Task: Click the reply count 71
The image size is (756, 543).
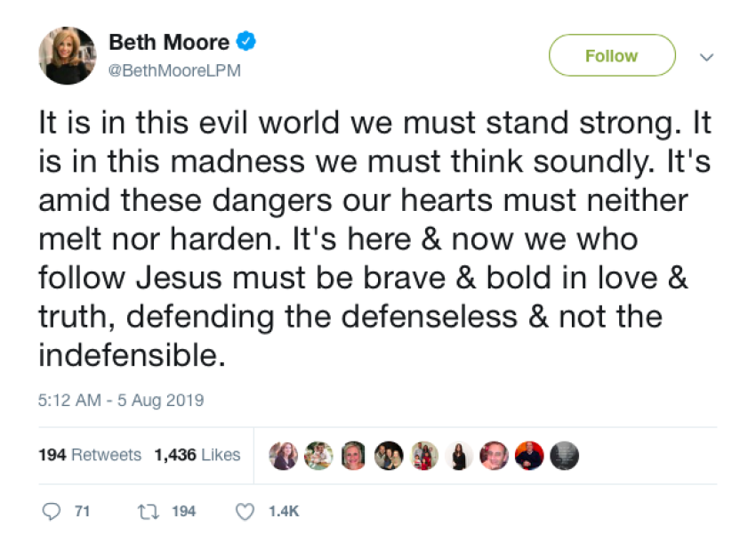Action: (x=83, y=511)
